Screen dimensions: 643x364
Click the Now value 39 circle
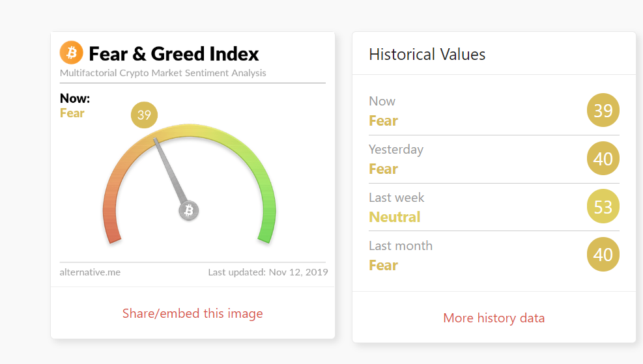click(603, 110)
